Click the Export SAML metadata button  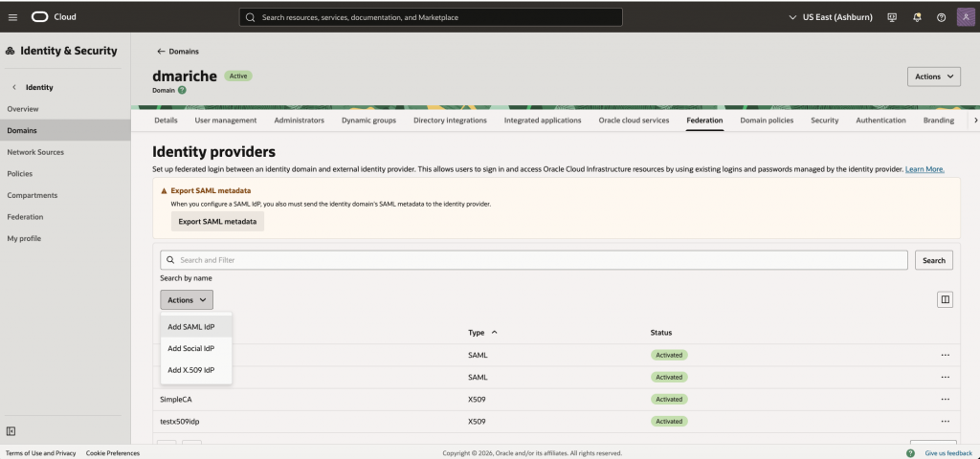coord(217,221)
